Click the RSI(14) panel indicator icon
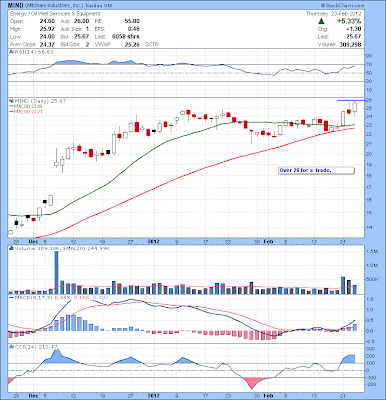This screenshot has width=386, height=400. coord(11,52)
